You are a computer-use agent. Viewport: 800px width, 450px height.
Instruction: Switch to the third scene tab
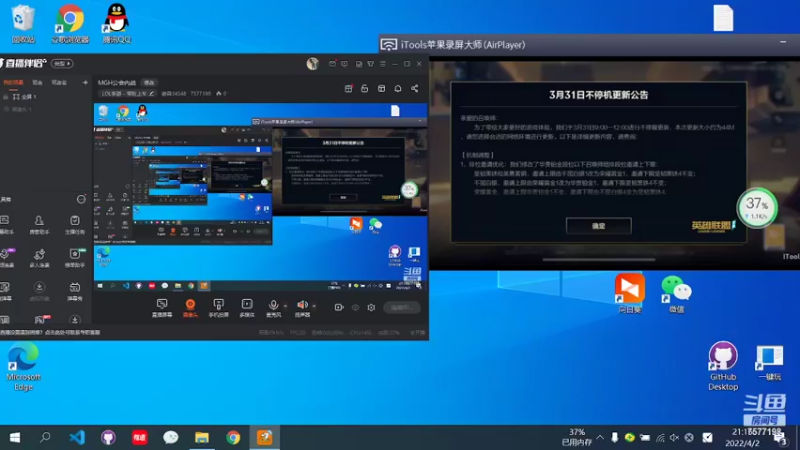point(59,82)
